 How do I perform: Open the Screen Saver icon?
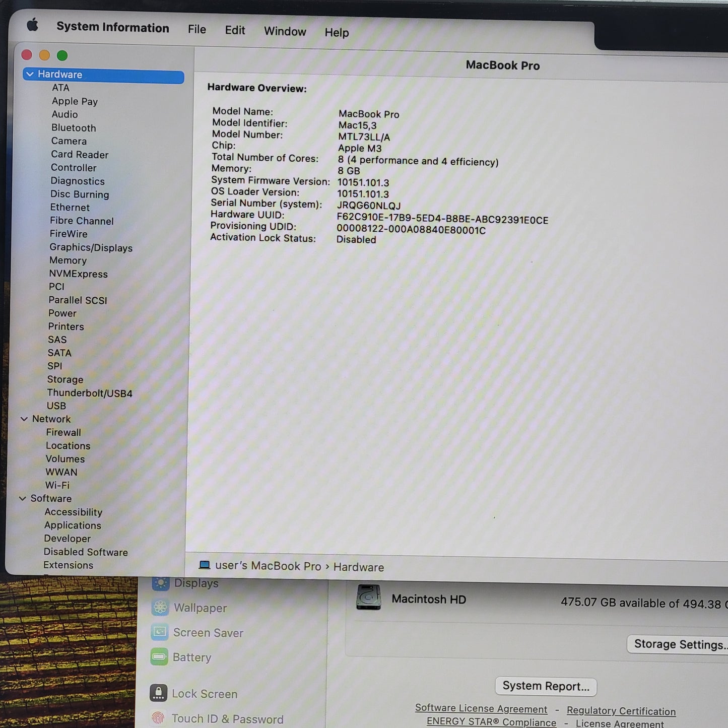[x=160, y=632]
